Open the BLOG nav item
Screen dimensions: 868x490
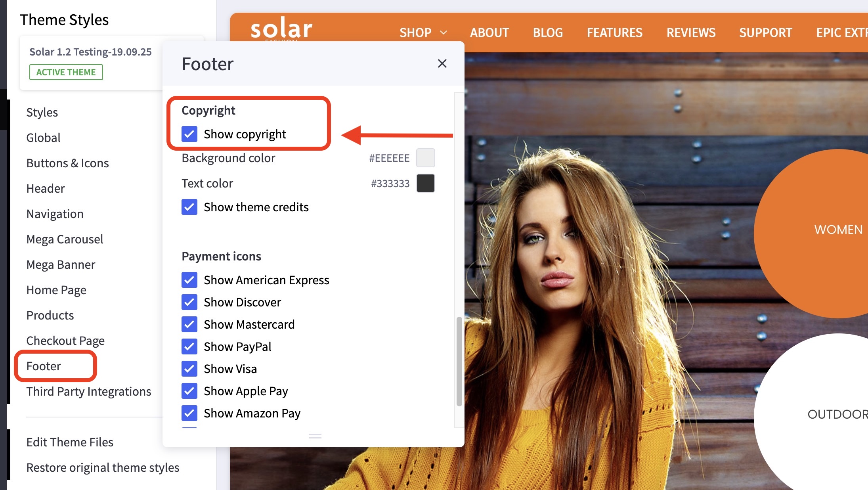click(x=547, y=33)
